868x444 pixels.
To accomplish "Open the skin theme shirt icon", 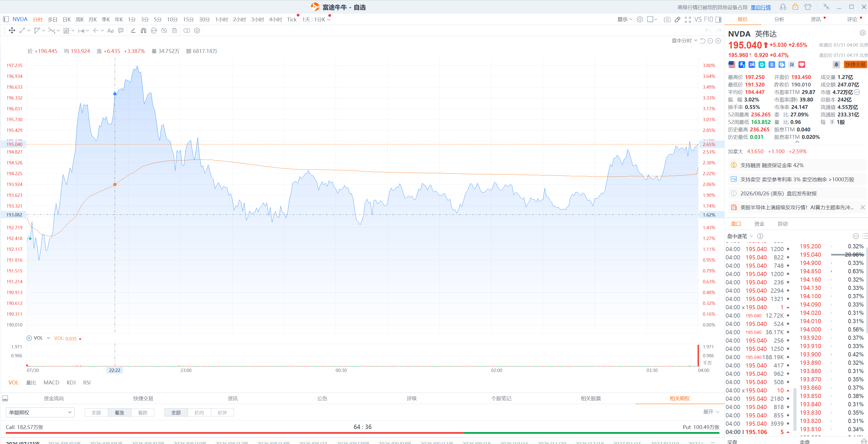I will [808, 7].
